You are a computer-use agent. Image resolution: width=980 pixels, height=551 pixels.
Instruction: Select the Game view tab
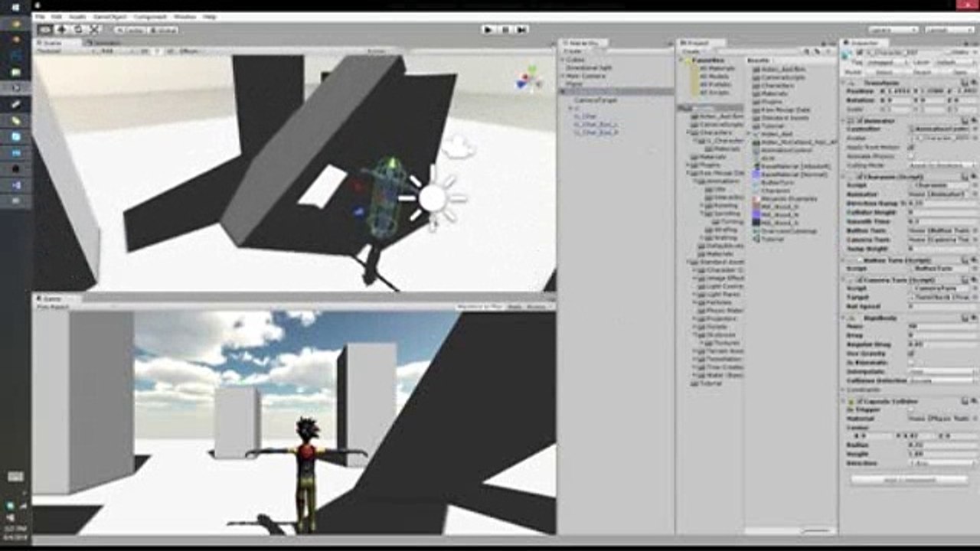52,298
